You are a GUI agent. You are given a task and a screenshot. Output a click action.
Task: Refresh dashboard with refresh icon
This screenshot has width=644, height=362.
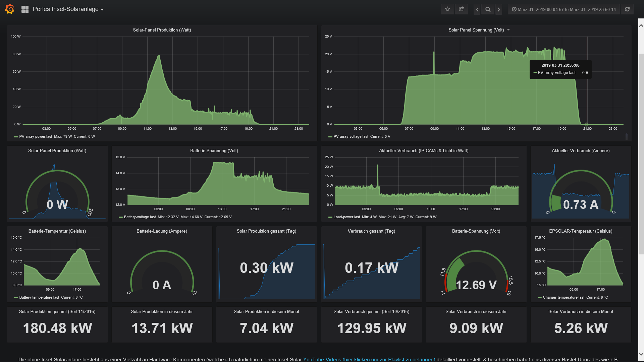click(627, 9)
